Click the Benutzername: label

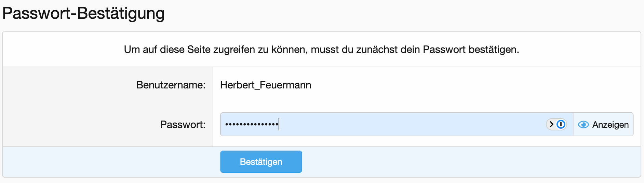pyautogui.click(x=171, y=85)
